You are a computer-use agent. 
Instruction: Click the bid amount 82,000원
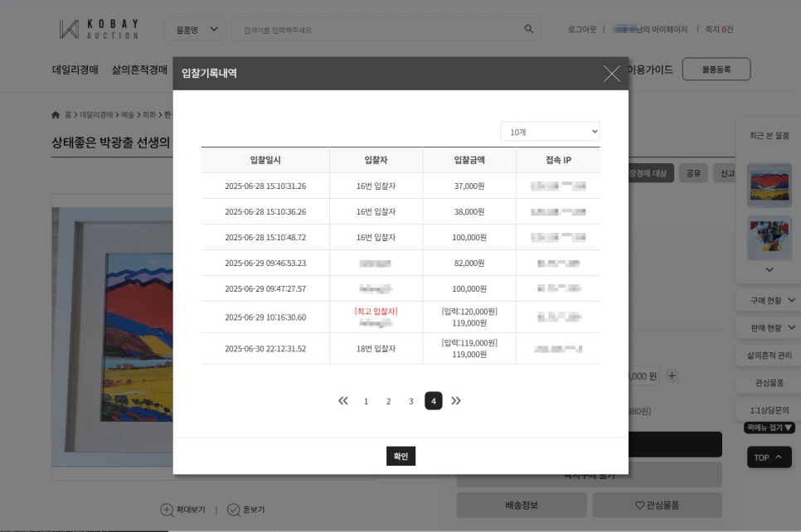point(469,263)
